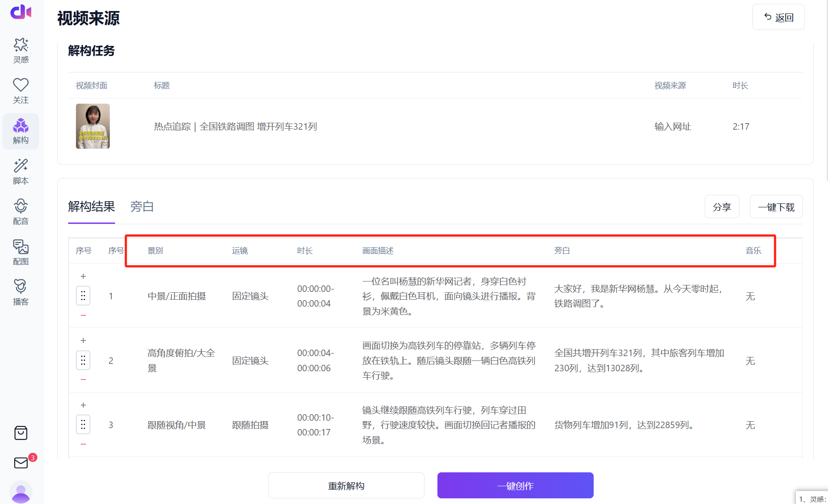Image resolution: width=828 pixels, height=504 pixels.
Task: Select the 解构结果 tab
Action: pos(91,206)
